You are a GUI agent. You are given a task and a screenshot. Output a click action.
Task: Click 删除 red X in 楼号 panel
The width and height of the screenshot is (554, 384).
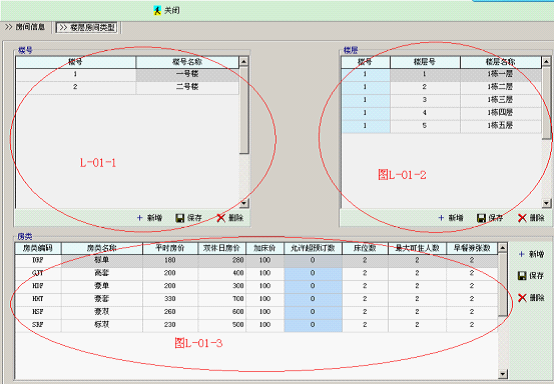[221, 218]
